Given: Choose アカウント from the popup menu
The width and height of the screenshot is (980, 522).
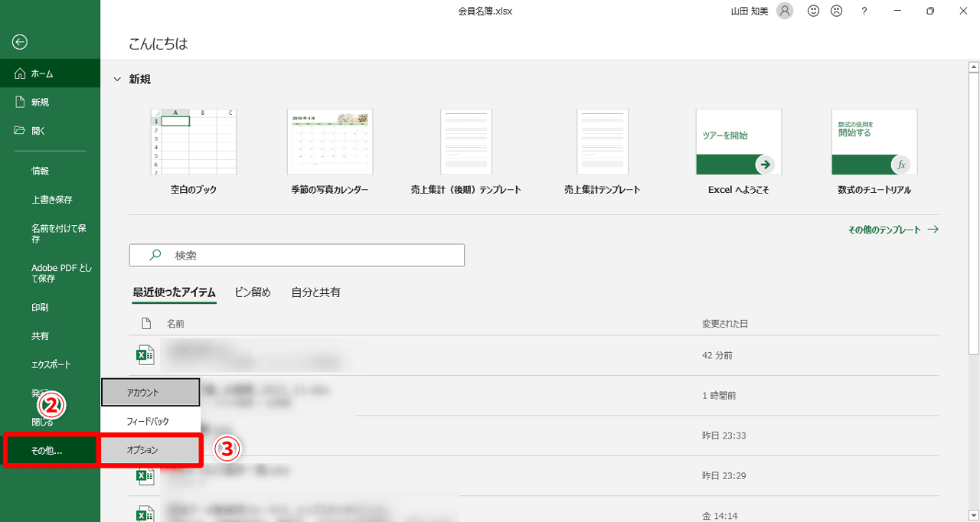Looking at the screenshot, I should (150, 392).
